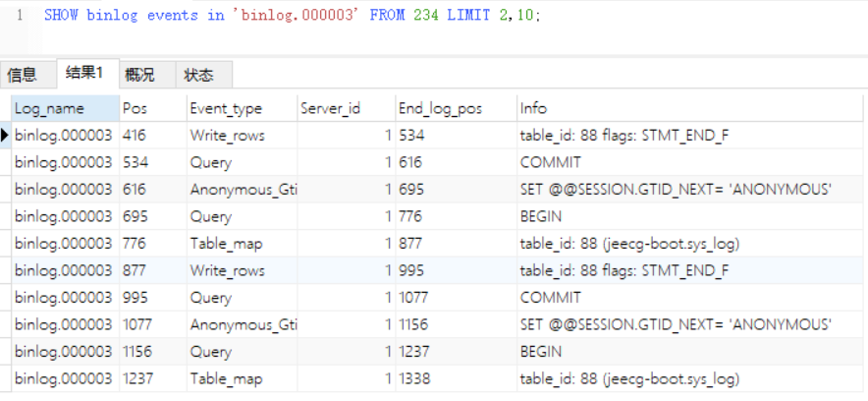Screen dimensions: 868x401
Task: Sort by the Pos column header
Action: [153, 108]
